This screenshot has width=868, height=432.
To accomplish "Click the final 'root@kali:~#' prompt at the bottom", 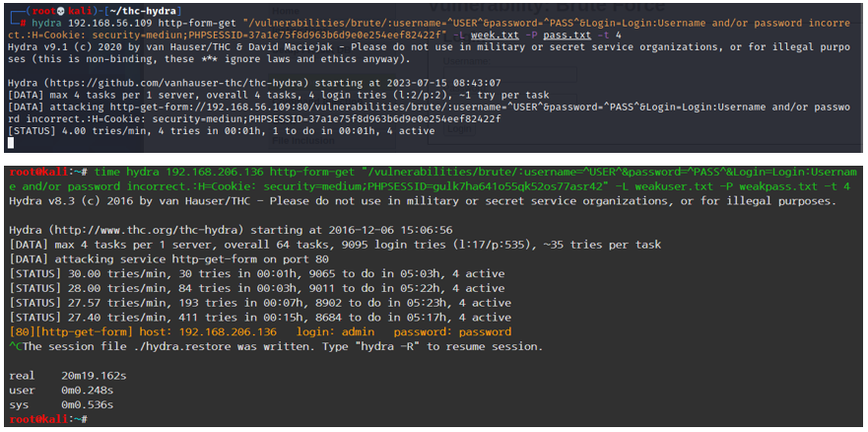I will point(47,419).
